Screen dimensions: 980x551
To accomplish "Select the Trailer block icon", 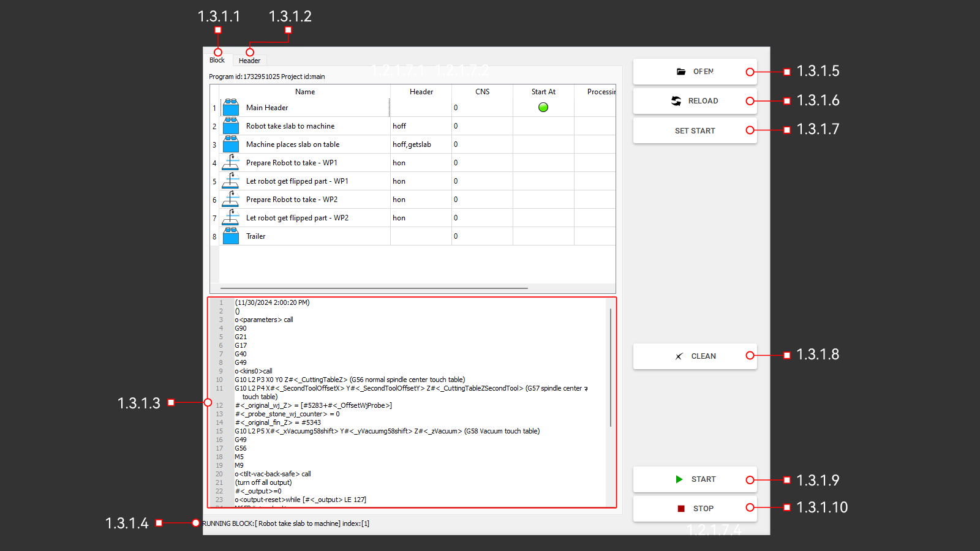I will pyautogui.click(x=231, y=236).
